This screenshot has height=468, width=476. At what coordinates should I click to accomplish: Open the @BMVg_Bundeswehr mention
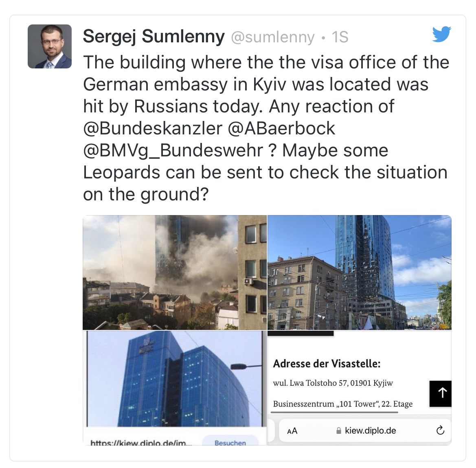[173, 150]
